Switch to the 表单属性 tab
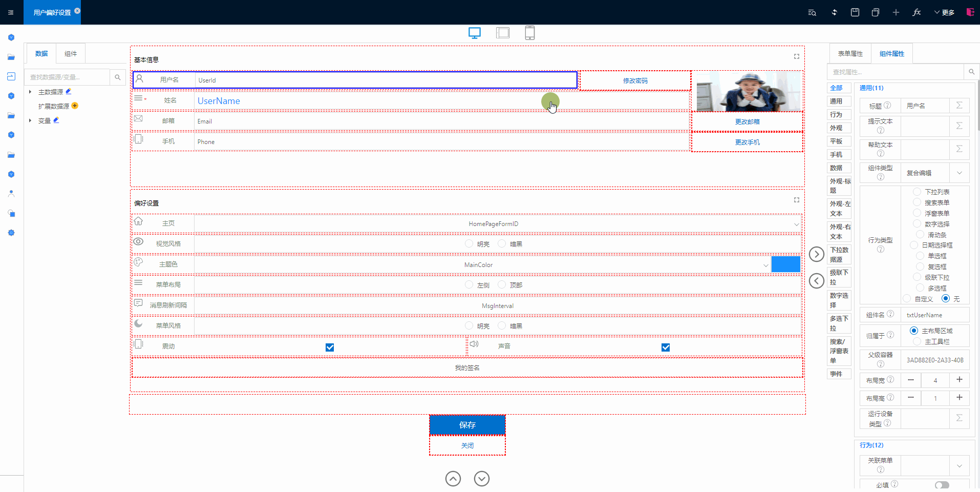Screen dimensions: 980x492 (850, 54)
